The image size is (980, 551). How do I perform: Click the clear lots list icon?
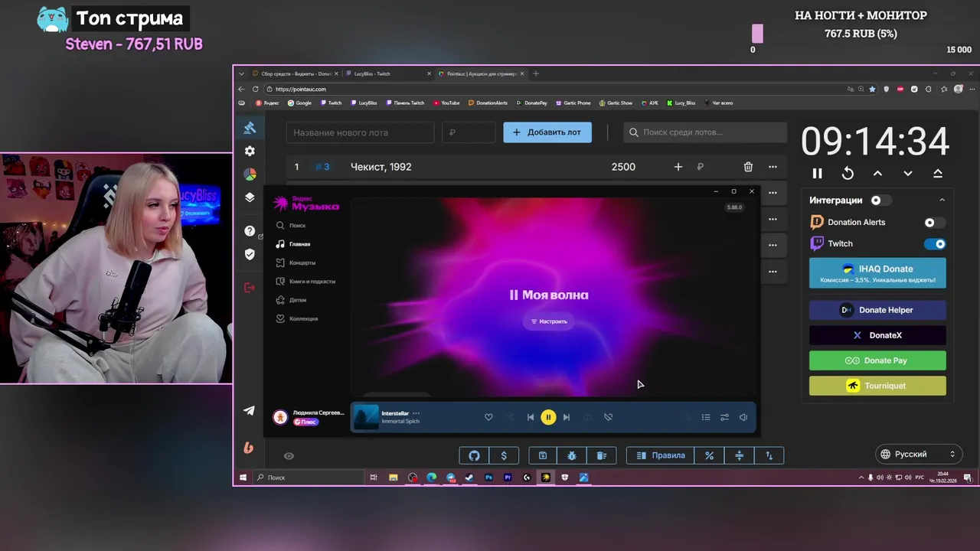pyautogui.click(x=602, y=455)
